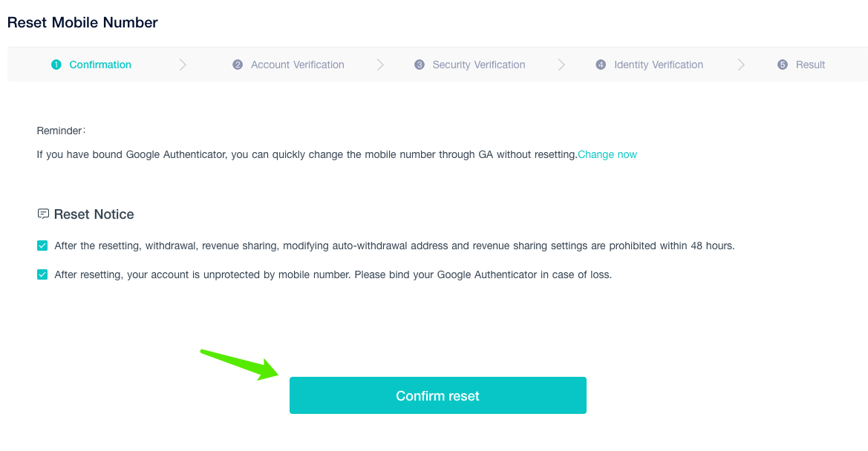Follow the Change now link
Screen dimensions: 868x451
607,154
